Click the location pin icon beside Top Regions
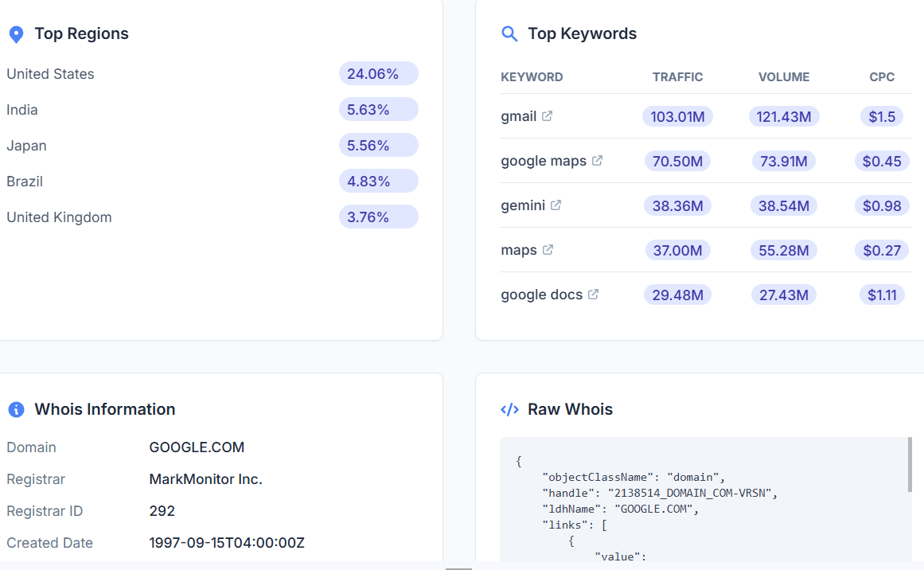Image resolution: width=924 pixels, height=570 pixels. click(16, 34)
